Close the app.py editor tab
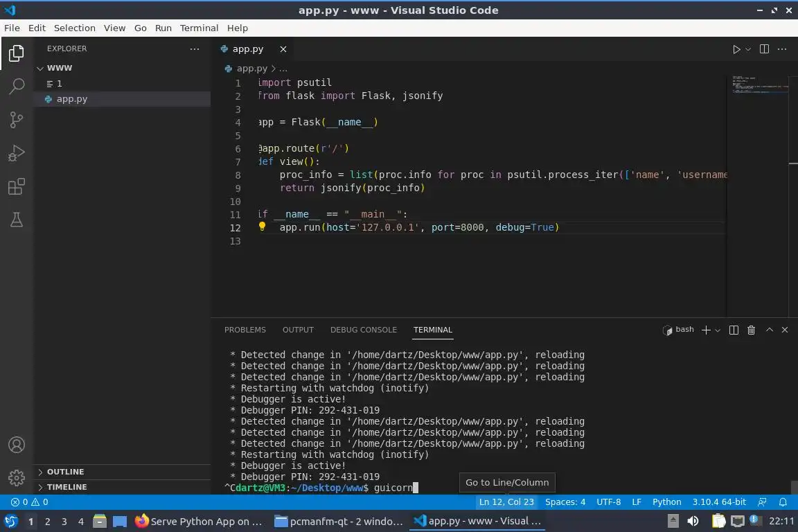The height and width of the screenshot is (532, 798). coord(283,49)
